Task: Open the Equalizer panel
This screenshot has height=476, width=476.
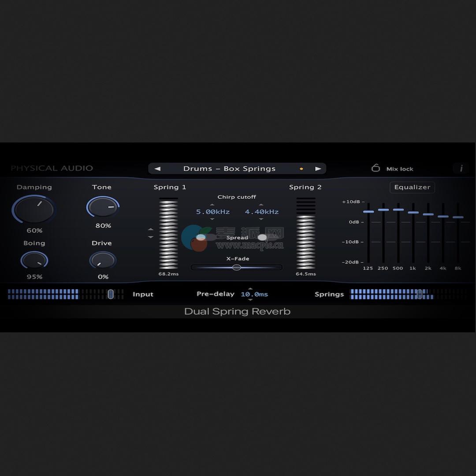Action: 412,187
